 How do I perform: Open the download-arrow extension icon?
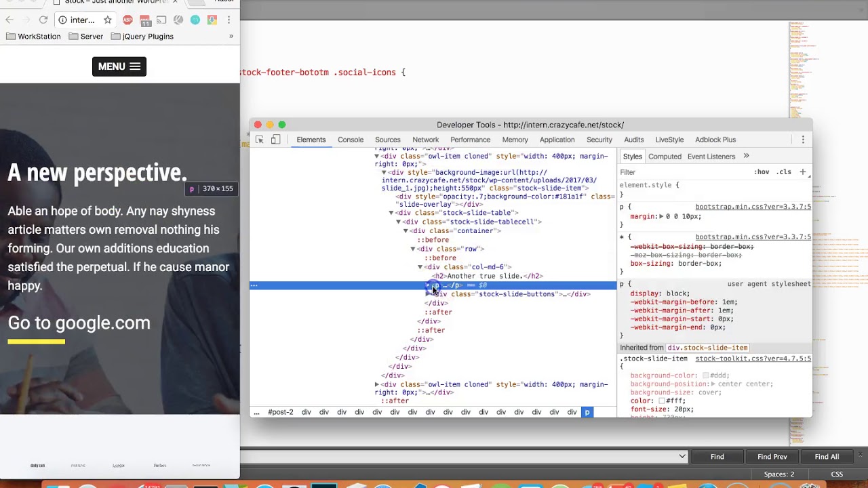coord(212,20)
